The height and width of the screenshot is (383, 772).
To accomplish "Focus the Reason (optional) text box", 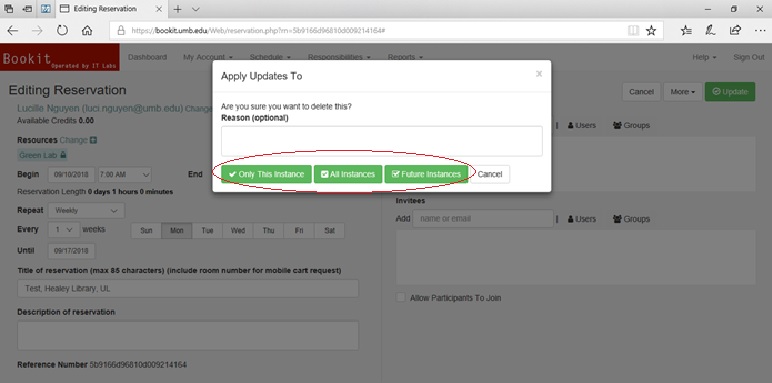I will [x=382, y=141].
